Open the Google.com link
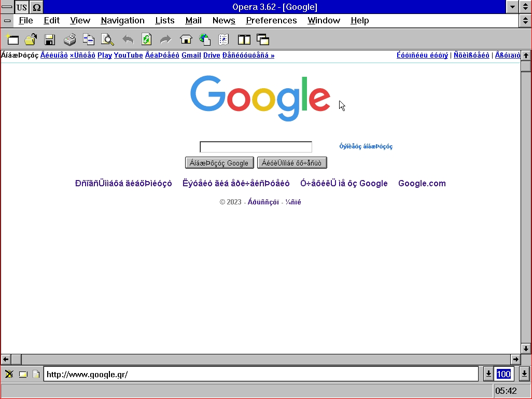This screenshot has width=532, height=399. pos(422,183)
